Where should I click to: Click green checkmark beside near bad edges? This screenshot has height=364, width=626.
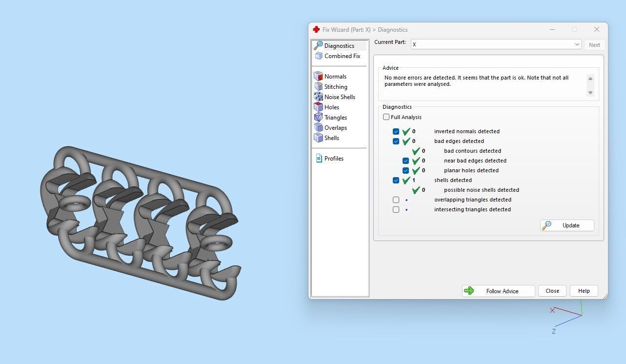tap(416, 161)
